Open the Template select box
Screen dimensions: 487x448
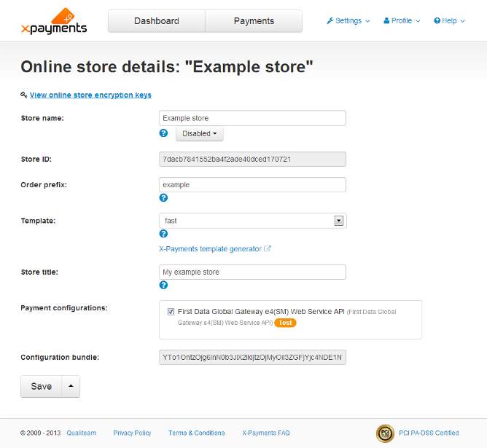pos(252,221)
